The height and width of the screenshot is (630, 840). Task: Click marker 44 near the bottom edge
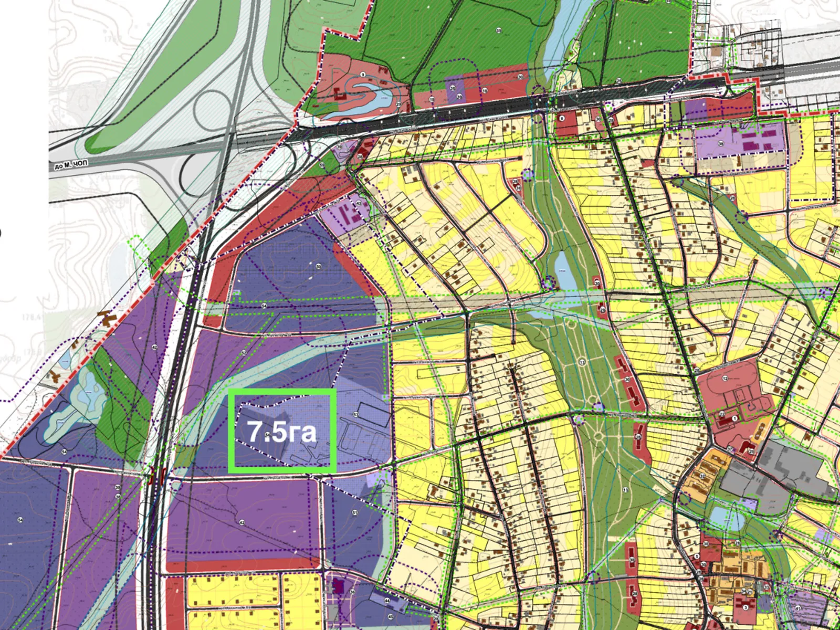click(x=387, y=600)
